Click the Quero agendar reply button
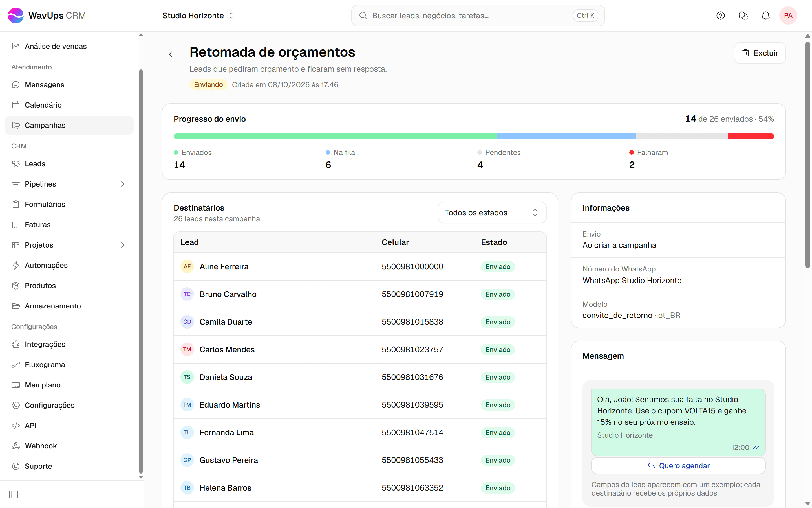 click(x=678, y=466)
